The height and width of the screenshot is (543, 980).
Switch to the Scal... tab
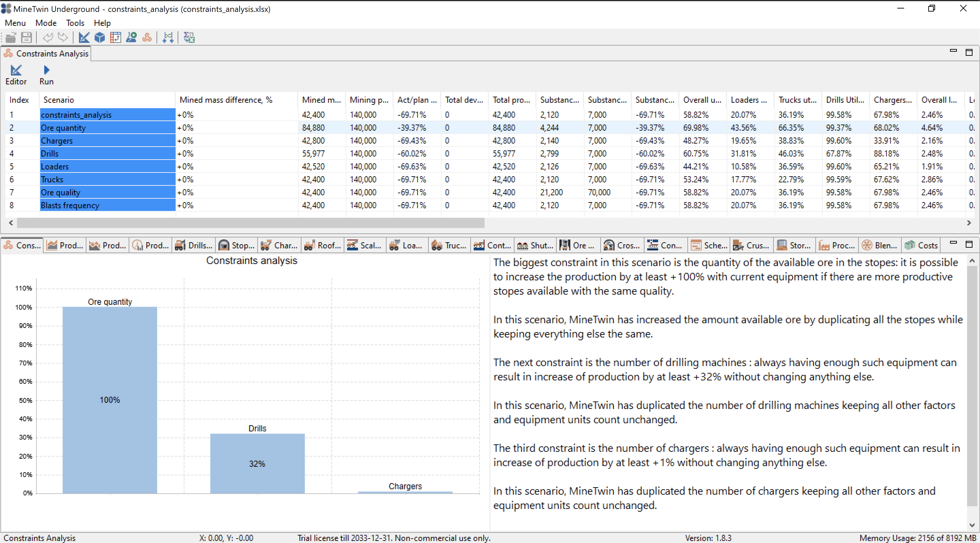365,245
